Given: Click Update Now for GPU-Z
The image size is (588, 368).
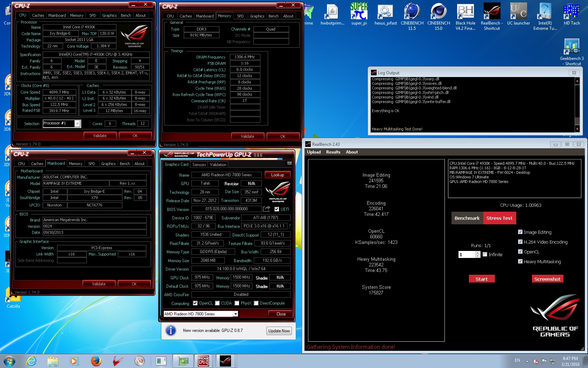Looking at the screenshot, I should pyautogui.click(x=279, y=330).
